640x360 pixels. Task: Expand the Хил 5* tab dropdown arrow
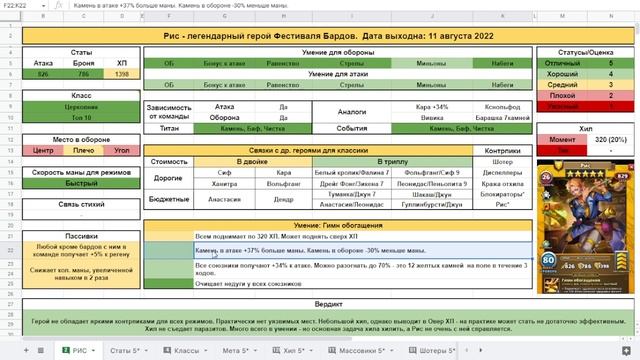[x=311, y=351]
